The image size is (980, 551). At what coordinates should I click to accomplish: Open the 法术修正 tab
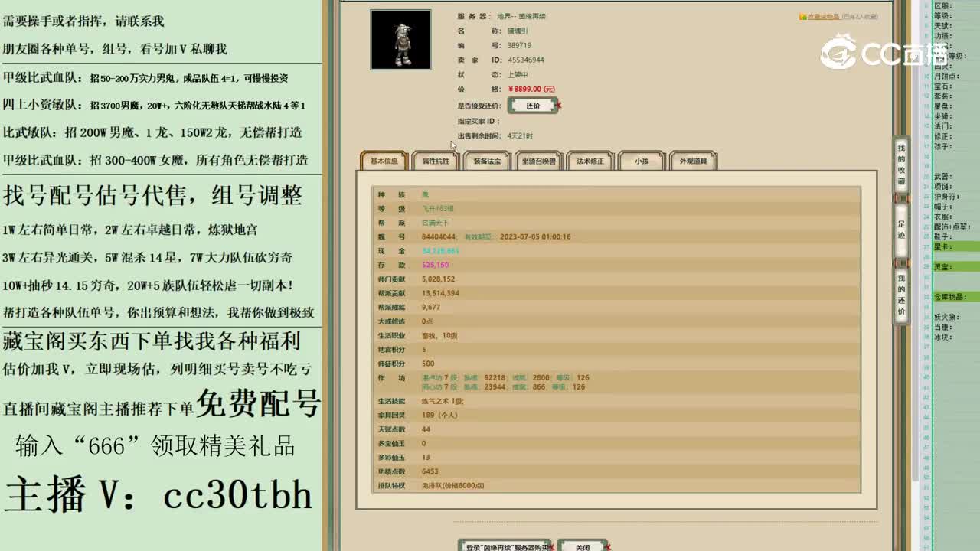click(x=590, y=161)
